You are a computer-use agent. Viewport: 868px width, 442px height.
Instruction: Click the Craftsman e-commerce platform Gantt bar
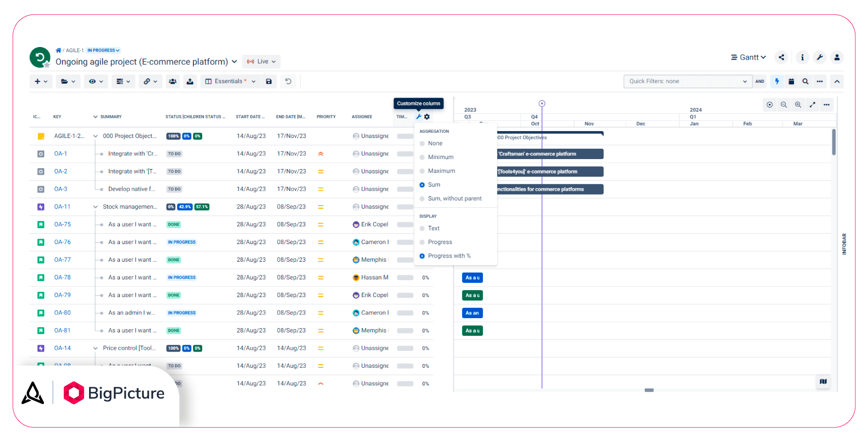(x=550, y=154)
